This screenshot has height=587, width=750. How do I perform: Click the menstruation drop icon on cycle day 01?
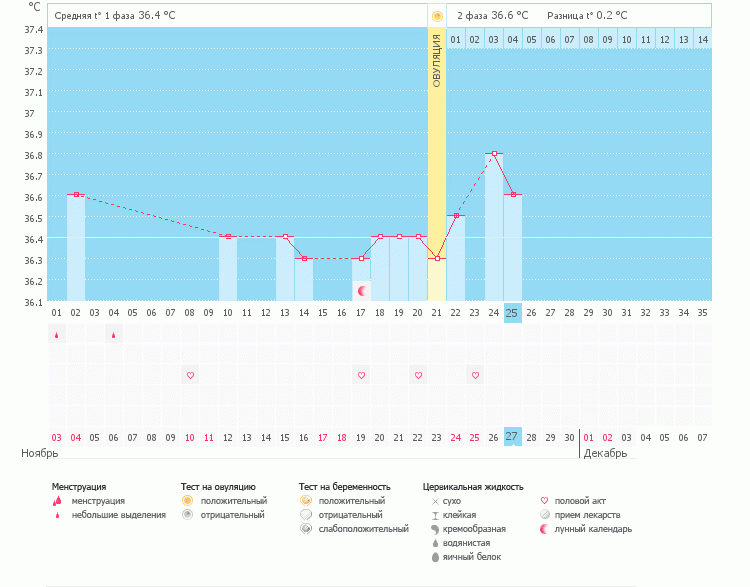tap(56, 335)
